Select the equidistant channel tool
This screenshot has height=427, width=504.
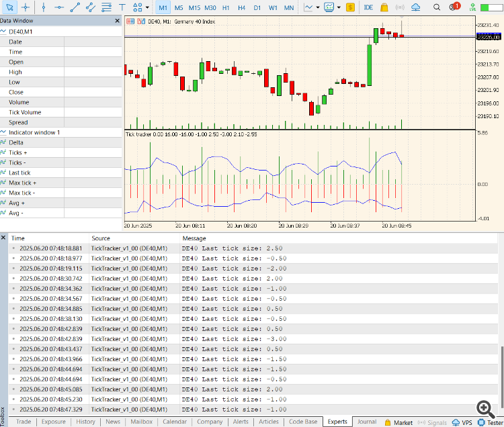click(91, 7)
